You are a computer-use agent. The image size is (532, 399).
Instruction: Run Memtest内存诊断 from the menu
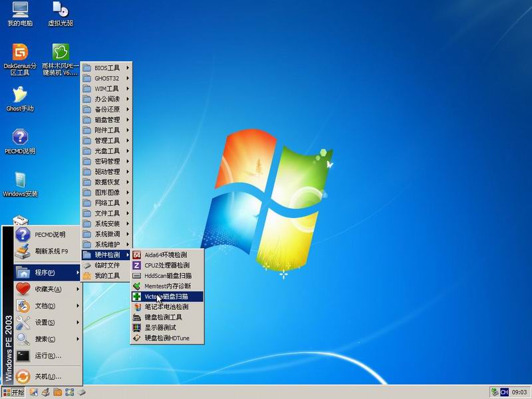tap(167, 286)
